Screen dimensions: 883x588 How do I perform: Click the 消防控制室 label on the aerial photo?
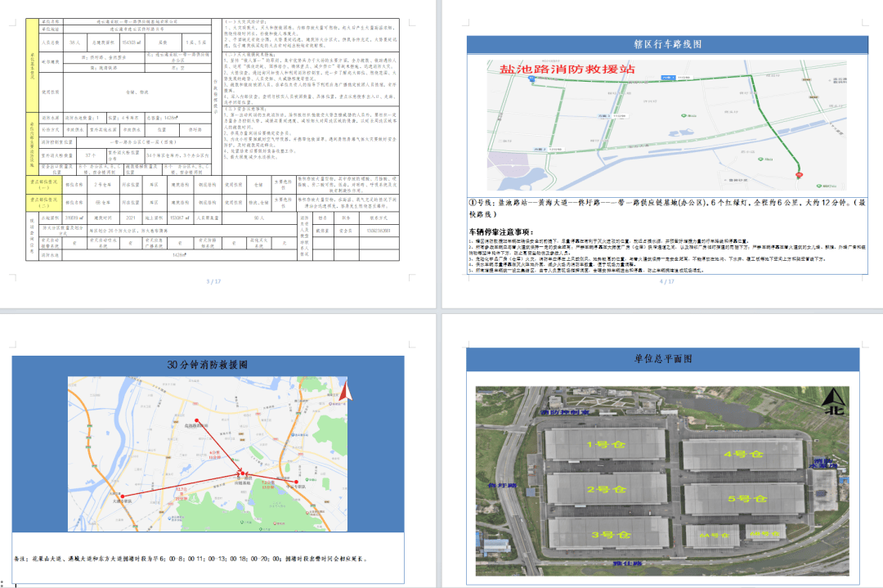[565, 412]
